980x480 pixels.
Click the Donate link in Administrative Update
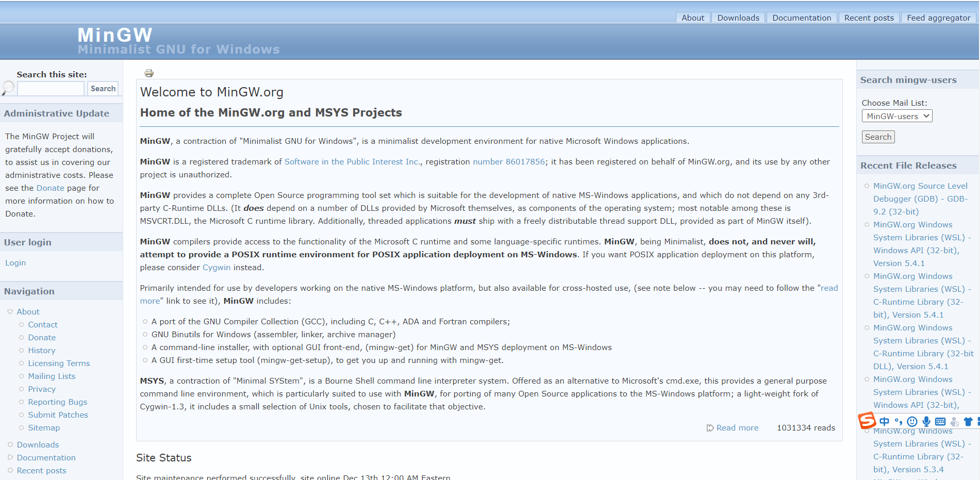50,188
